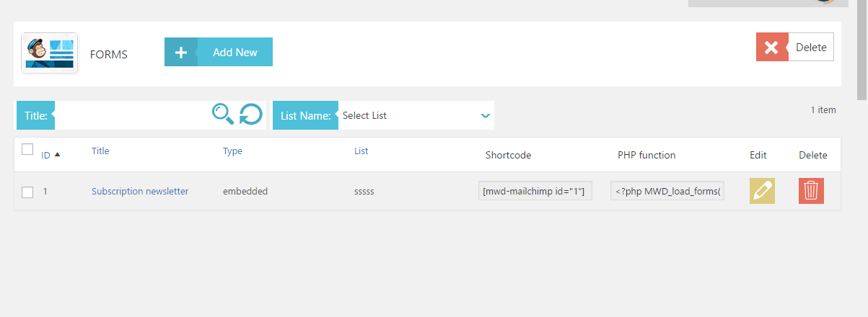Screen dimensions: 868x317
Task: Click the circular reset filter icon
Action: (250, 115)
